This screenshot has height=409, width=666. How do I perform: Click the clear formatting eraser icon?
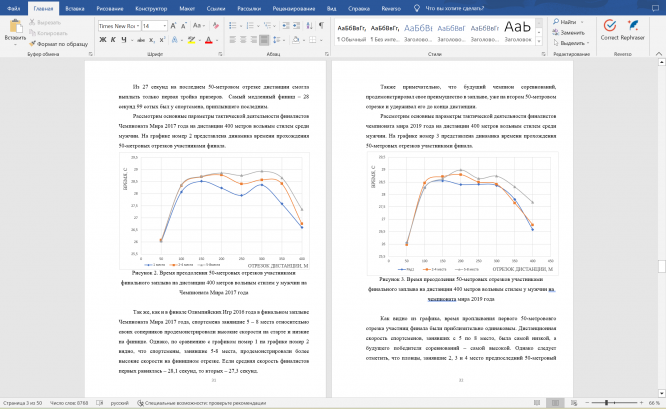(x=216, y=26)
